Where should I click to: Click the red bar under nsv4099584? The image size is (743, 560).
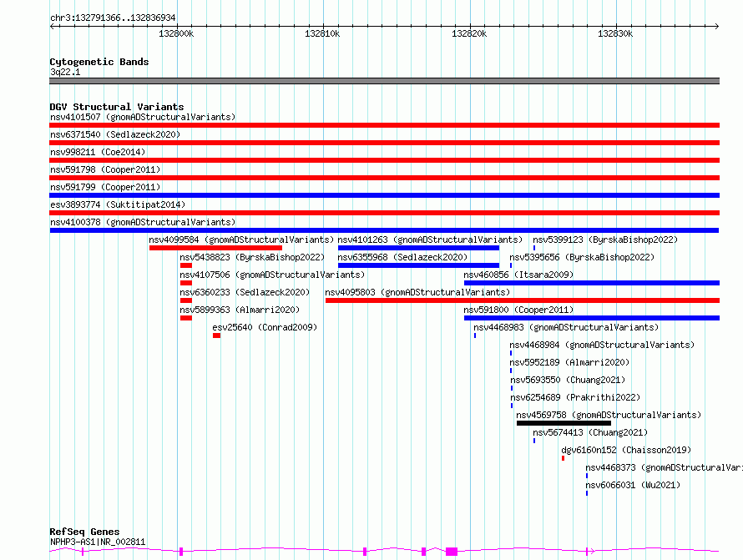coord(215,248)
